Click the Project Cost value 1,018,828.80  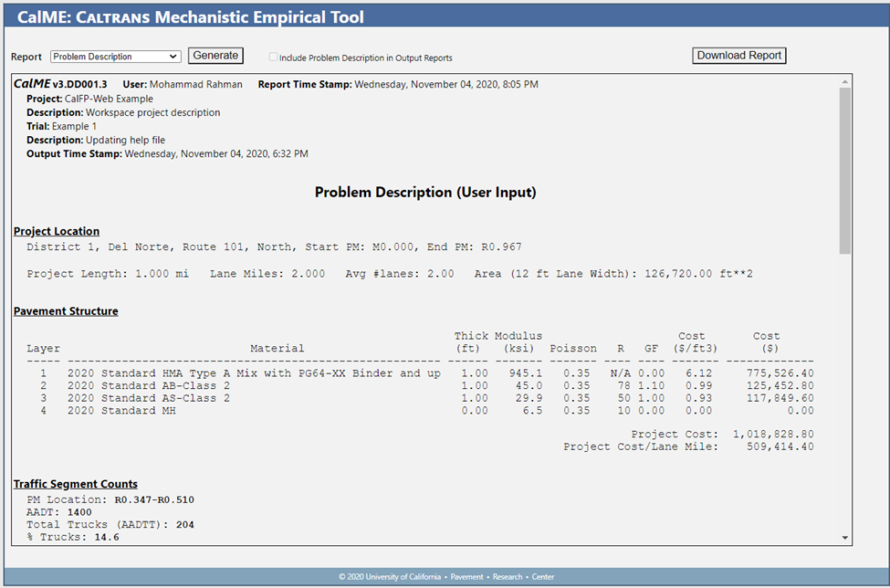(773, 435)
